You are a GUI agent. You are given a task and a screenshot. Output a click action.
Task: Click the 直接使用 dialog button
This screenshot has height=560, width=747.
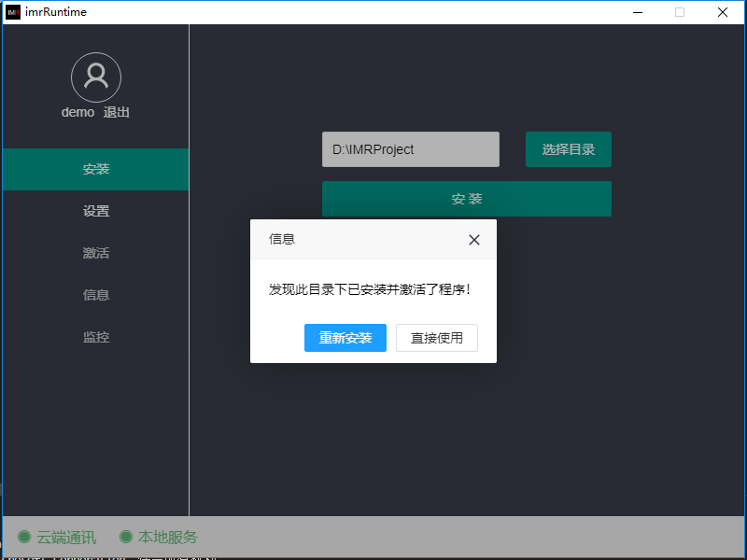point(436,338)
